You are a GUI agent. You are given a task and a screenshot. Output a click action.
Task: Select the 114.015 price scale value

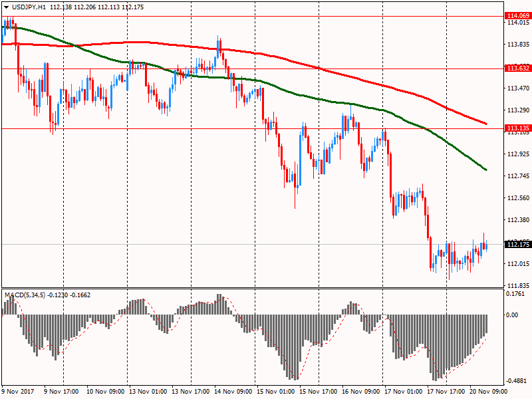(x=518, y=23)
